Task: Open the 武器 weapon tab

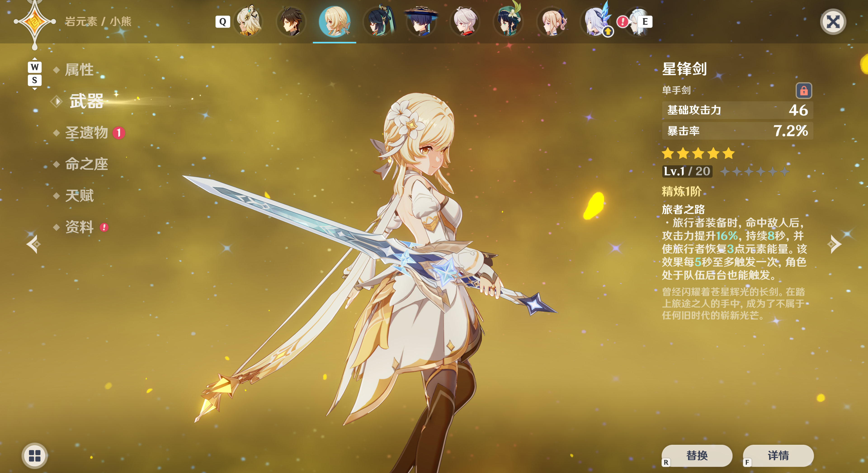Action: (x=86, y=101)
